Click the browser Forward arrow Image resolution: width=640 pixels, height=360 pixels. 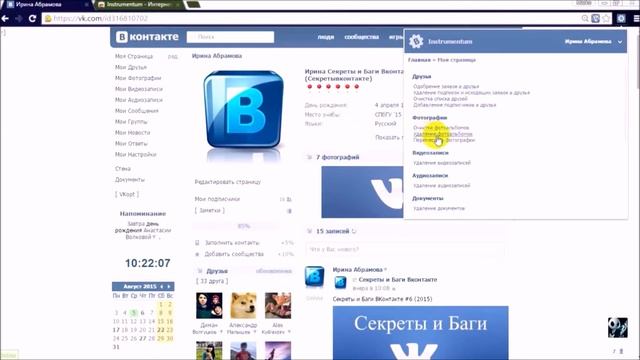tap(19, 18)
